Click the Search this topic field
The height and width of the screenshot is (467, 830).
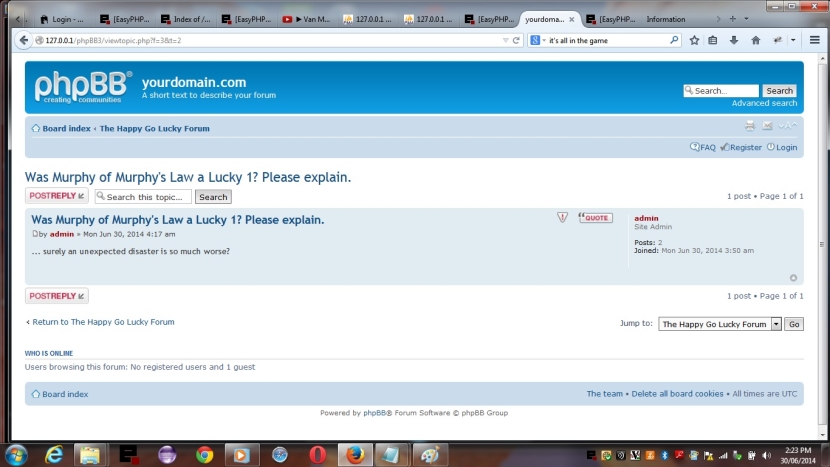coord(143,197)
